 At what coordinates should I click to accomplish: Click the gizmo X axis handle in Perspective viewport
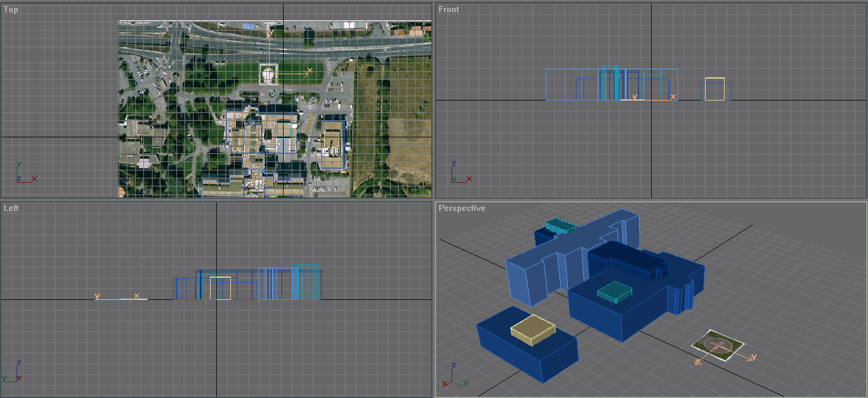point(698,362)
